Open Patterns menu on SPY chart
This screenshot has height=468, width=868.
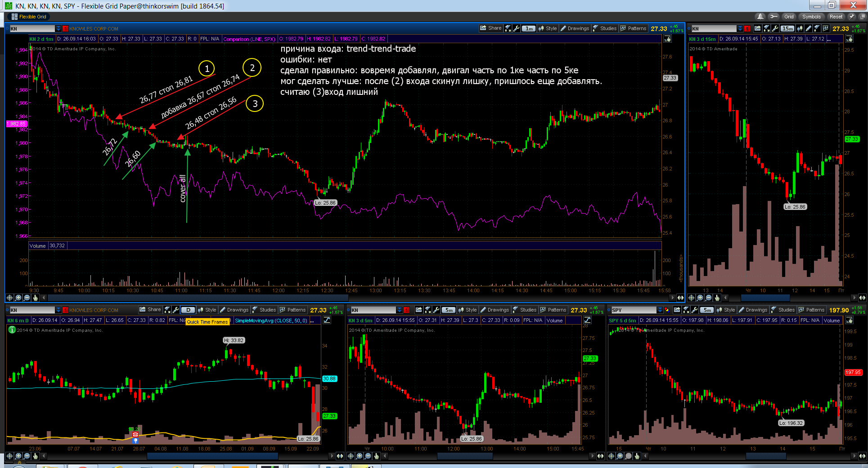click(x=811, y=310)
